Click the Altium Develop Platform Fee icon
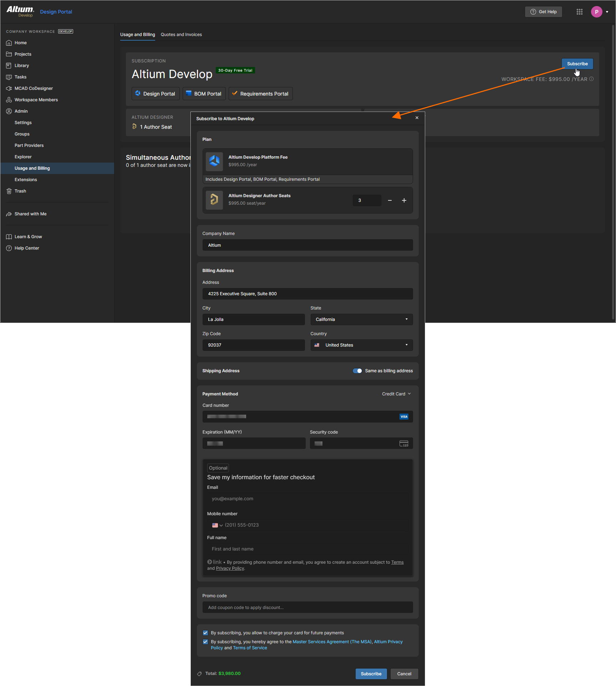 click(214, 161)
